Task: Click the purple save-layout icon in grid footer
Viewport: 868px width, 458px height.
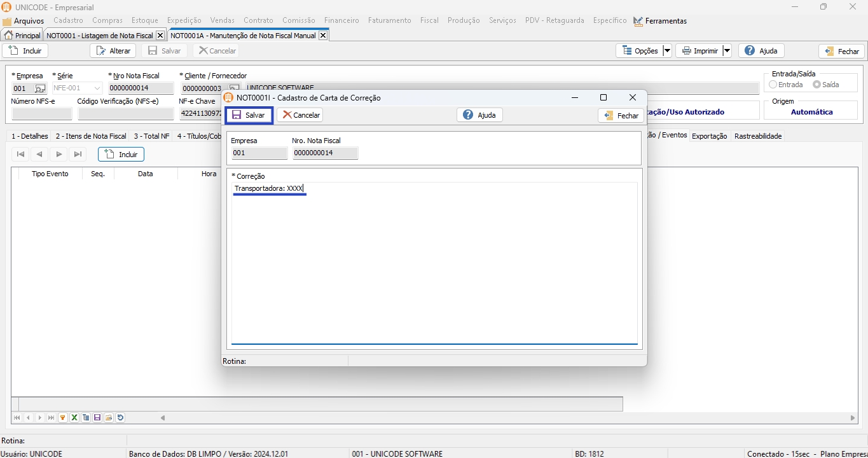Action: click(97, 418)
